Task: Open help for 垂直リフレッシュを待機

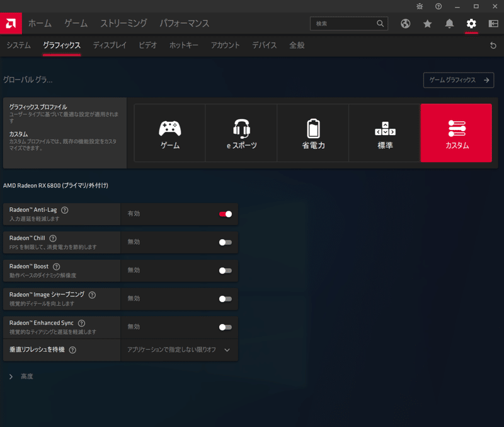Action: pos(72,350)
